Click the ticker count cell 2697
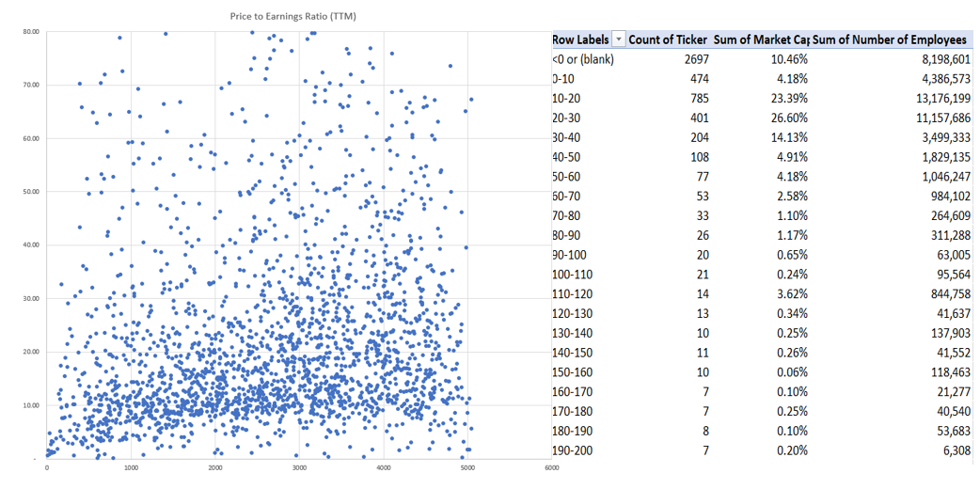The height and width of the screenshot is (489, 980). point(697,59)
